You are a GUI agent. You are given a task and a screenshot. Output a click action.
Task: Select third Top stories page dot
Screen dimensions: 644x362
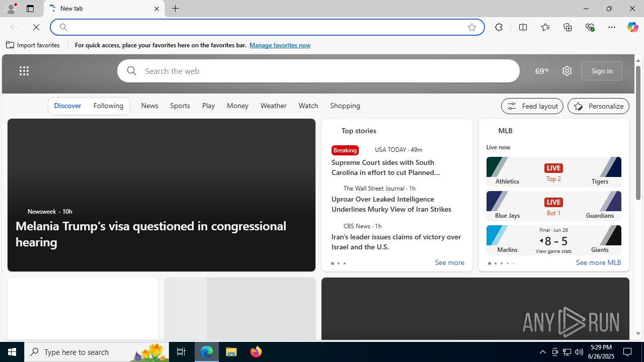[345, 263]
